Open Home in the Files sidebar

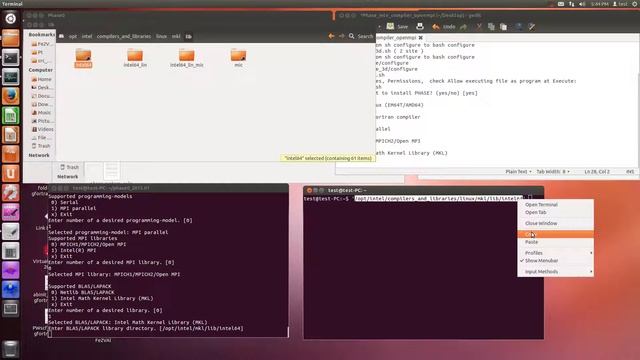tap(41, 79)
